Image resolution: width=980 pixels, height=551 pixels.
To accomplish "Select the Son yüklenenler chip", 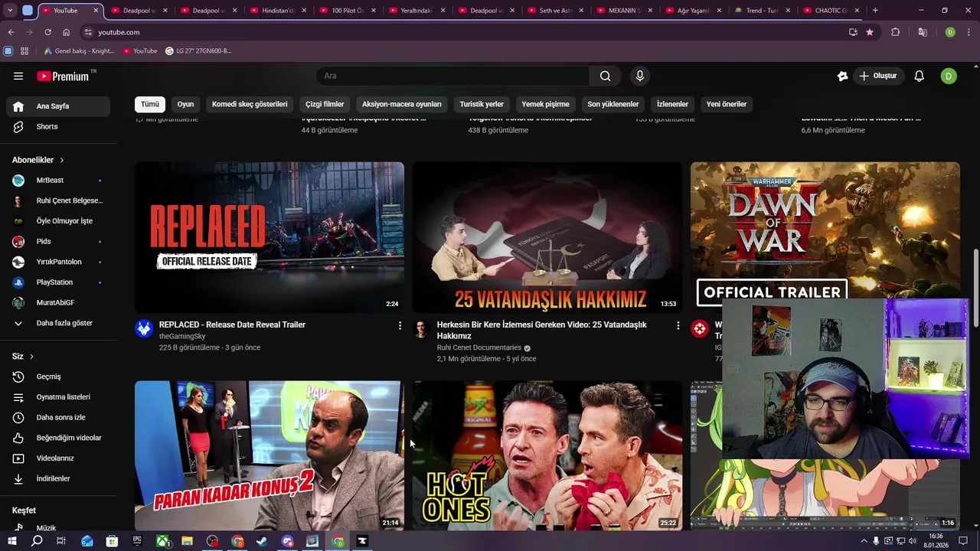I will coord(613,104).
